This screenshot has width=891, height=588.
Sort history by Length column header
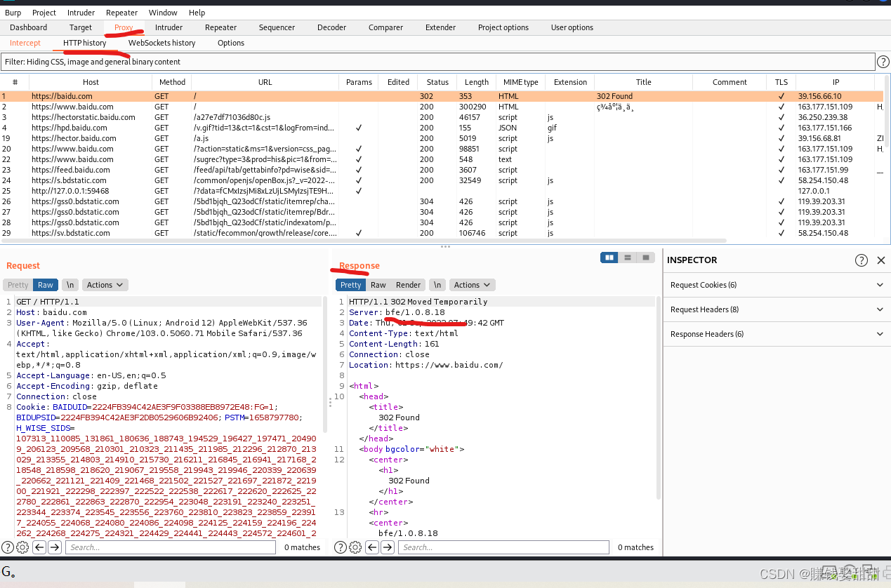tap(477, 82)
